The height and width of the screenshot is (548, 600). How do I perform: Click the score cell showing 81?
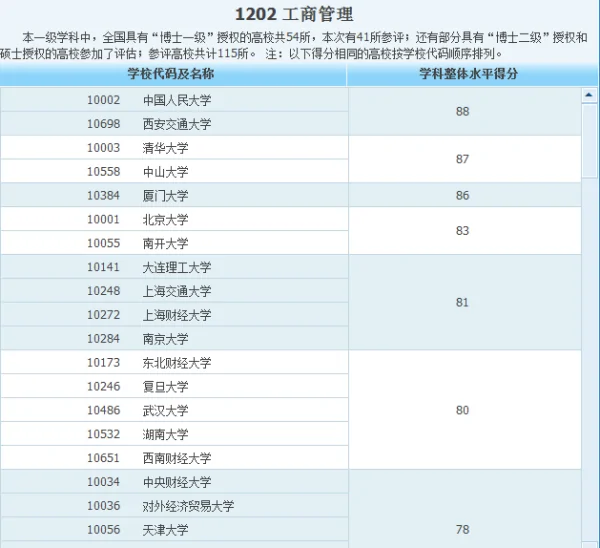coord(465,302)
